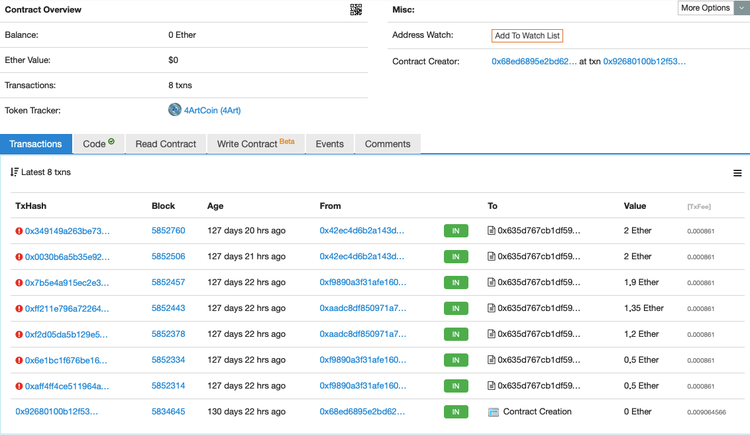Screen dimensions: 750x435
Task: Click error icon on 0xff211e796a72264 transaction
Action: [19, 309]
